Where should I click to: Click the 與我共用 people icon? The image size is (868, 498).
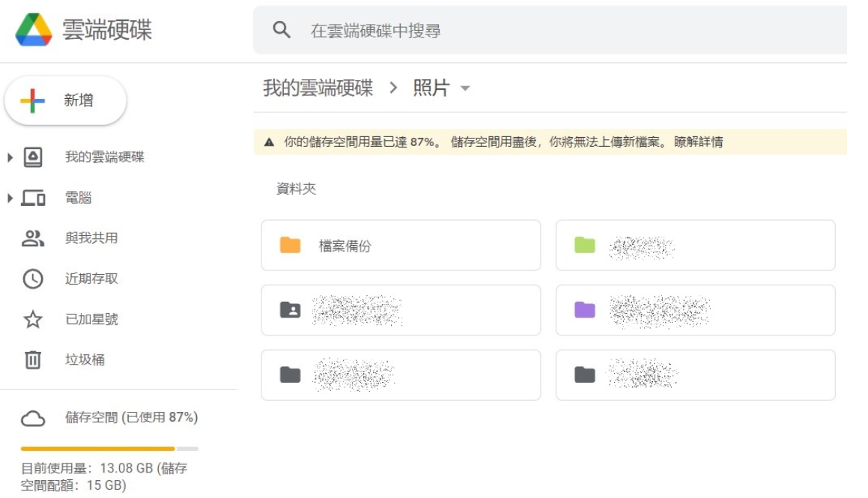33,239
